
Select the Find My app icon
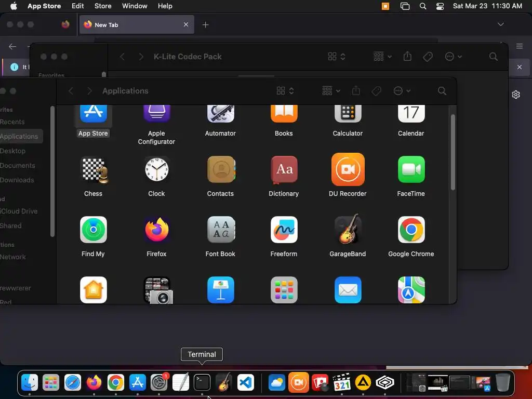pyautogui.click(x=94, y=230)
